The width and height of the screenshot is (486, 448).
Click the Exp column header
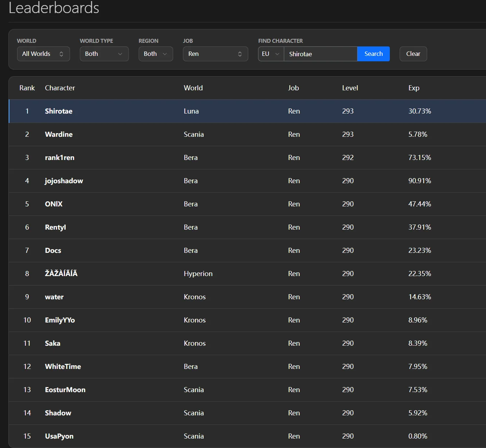click(414, 88)
